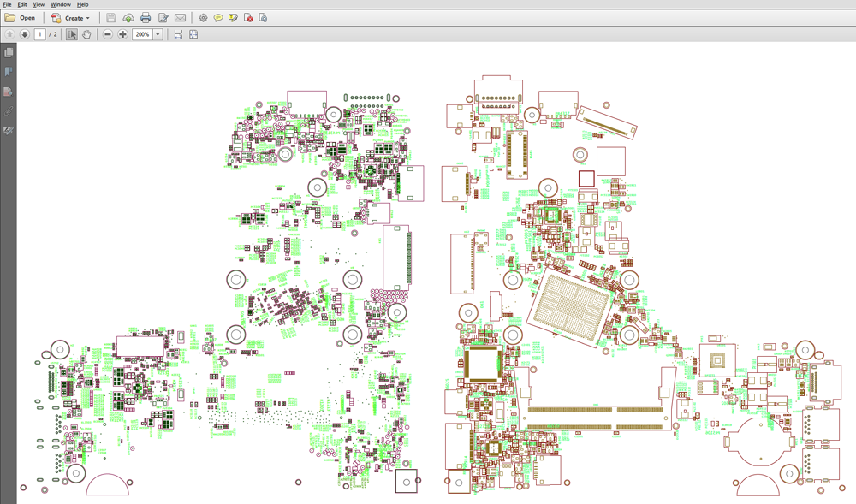
Task: Click the fit page full screen icon
Action: (x=193, y=34)
